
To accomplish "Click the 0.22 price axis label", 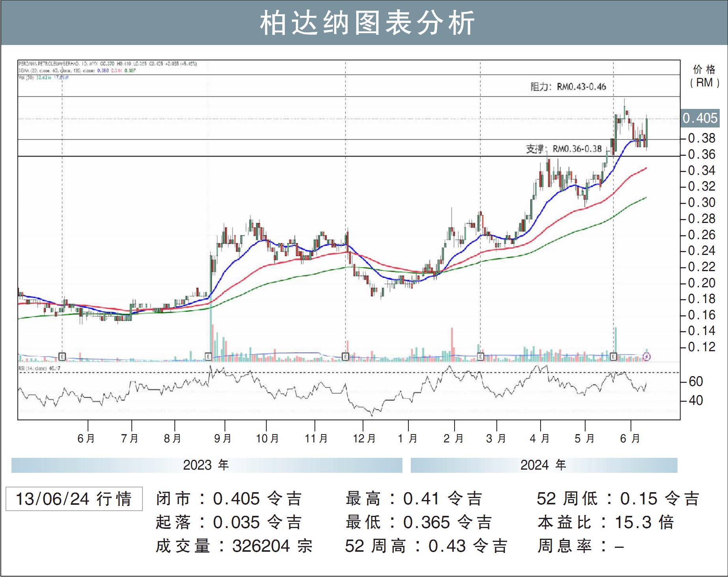I will click(x=702, y=267).
